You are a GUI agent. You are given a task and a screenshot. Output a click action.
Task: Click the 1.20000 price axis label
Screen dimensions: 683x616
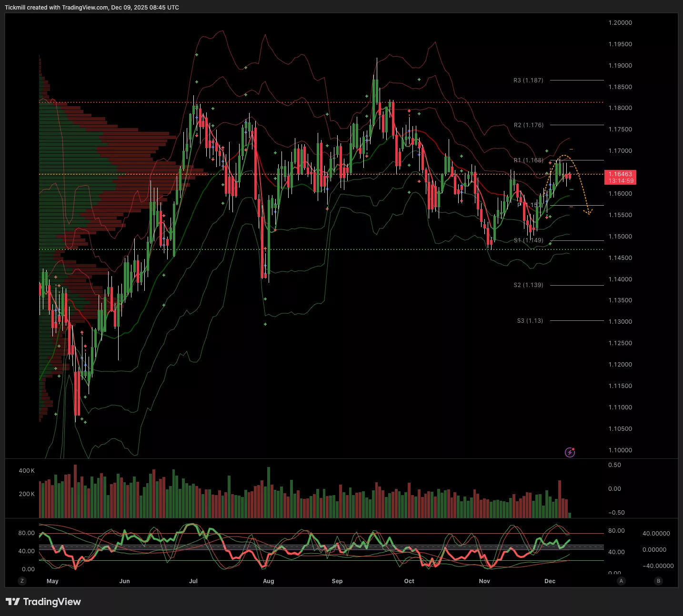(620, 23)
